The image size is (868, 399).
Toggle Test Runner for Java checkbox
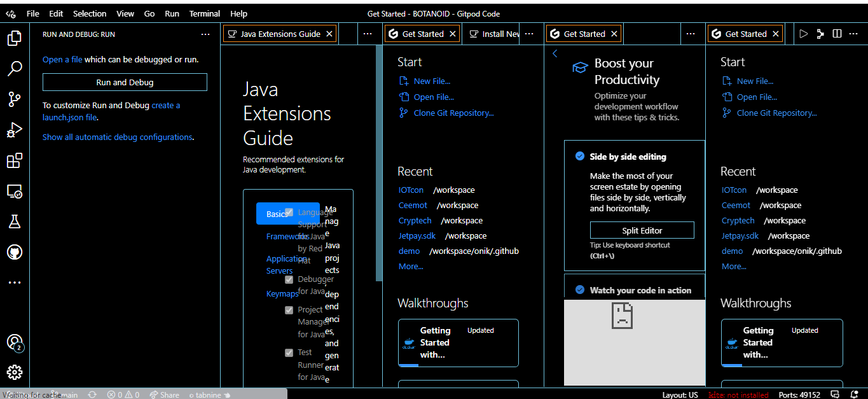pyautogui.click(x=289, y=353)
